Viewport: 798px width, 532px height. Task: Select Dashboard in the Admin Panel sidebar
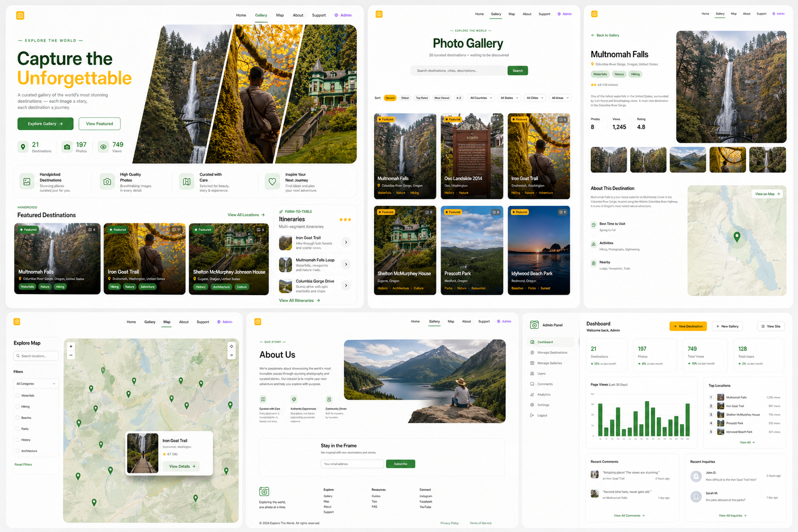click(552, 342)
